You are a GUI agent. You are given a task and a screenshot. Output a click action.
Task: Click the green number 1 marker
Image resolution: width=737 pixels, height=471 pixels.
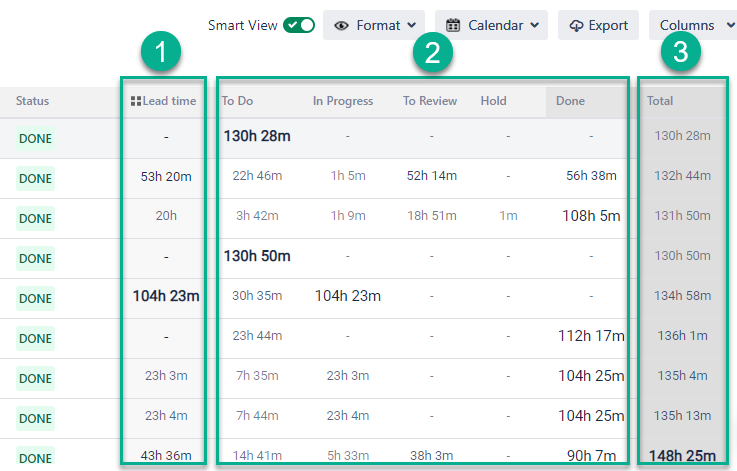click(161, 52)
